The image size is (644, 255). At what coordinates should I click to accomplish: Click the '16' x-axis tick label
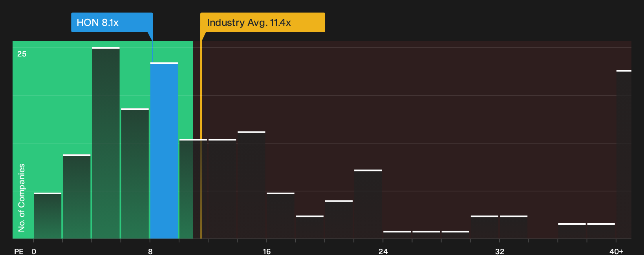(x=267, y=251)
